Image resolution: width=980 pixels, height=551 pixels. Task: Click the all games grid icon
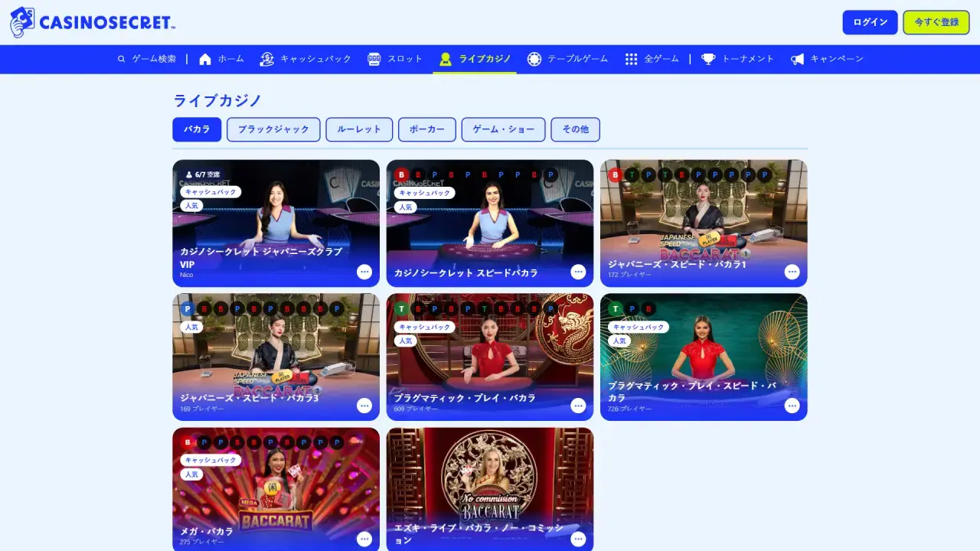(x=631, y=59)
